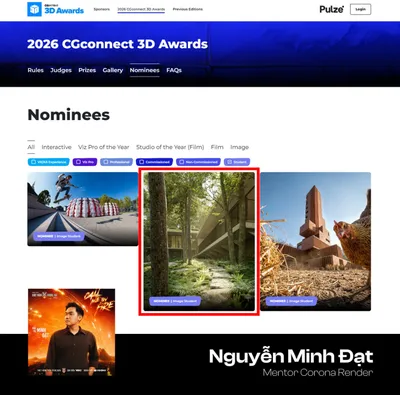Click the Nominees page heading
400x395 pixels.
69,115
